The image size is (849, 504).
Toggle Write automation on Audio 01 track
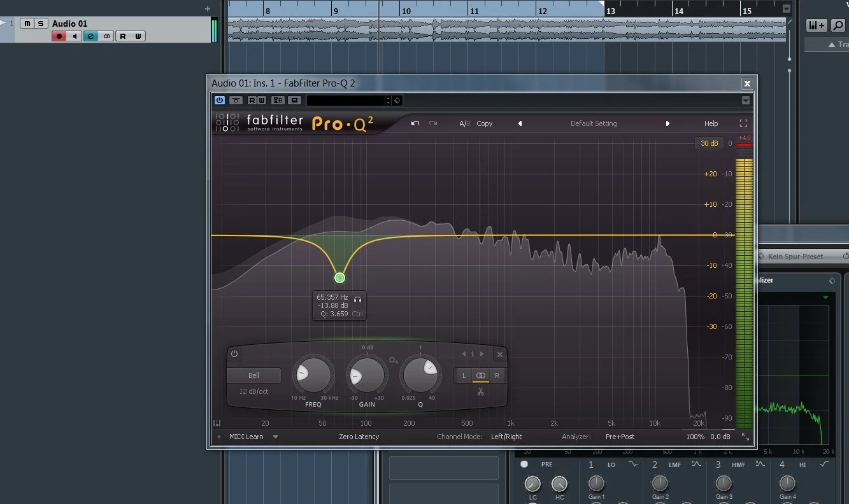point(138,36)
